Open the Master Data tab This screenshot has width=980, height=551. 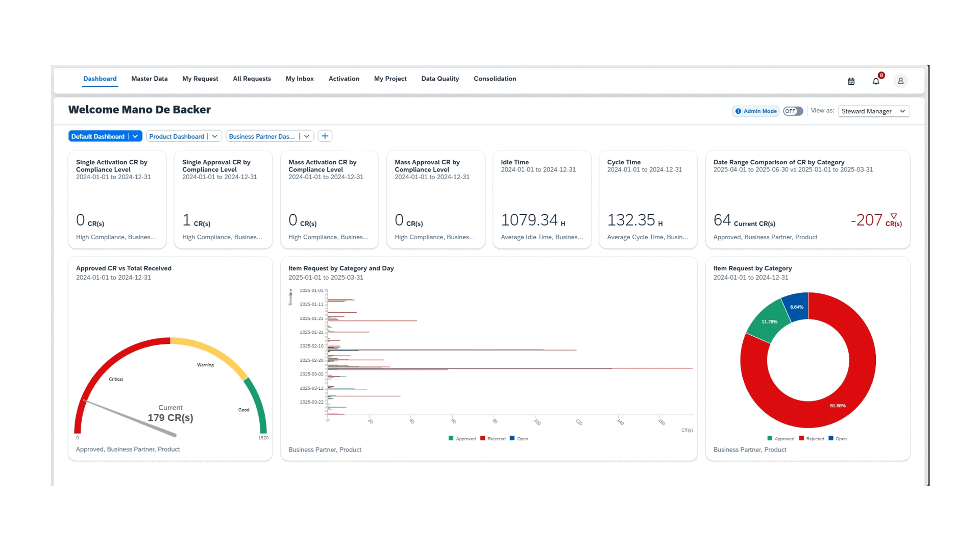(150, 79)
